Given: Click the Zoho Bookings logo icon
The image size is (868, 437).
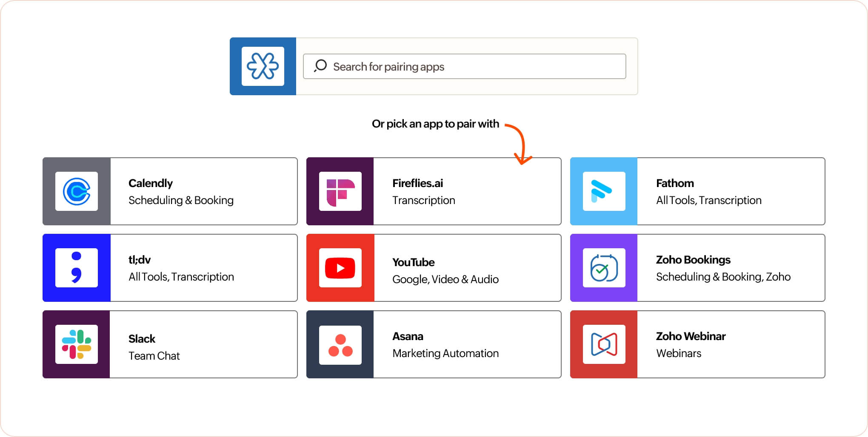Looking at the screenshot, I should 604,268.
